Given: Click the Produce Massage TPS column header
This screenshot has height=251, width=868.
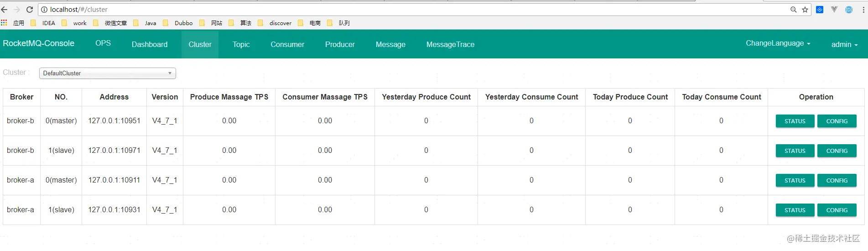Looking at the screenshot, I should [x=229, y=97].
